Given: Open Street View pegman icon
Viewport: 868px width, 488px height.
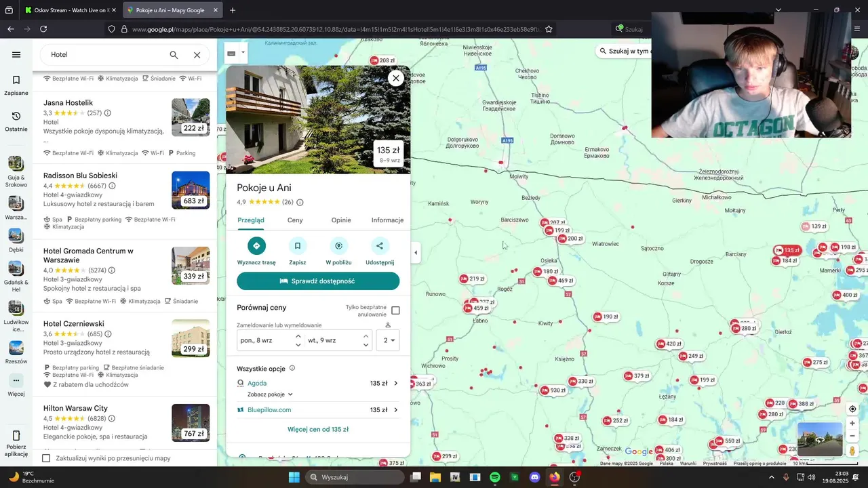Looking at the screenshot, I should (852, 451).
